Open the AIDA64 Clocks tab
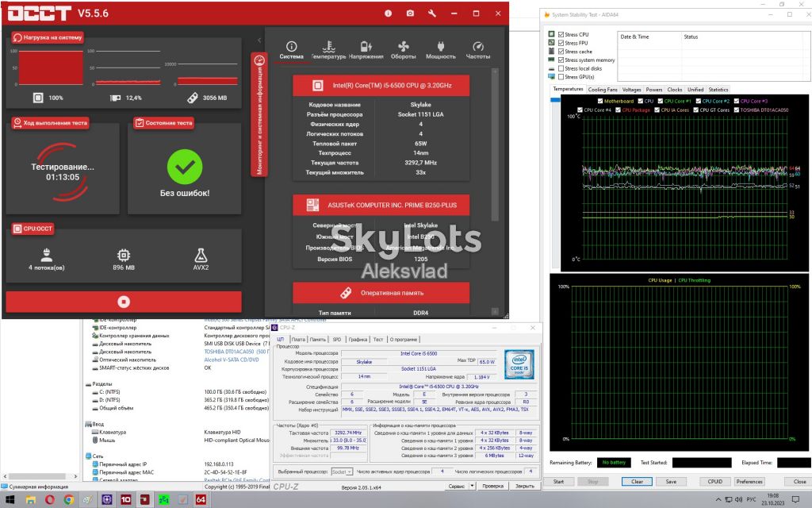 tap(675, 90)
